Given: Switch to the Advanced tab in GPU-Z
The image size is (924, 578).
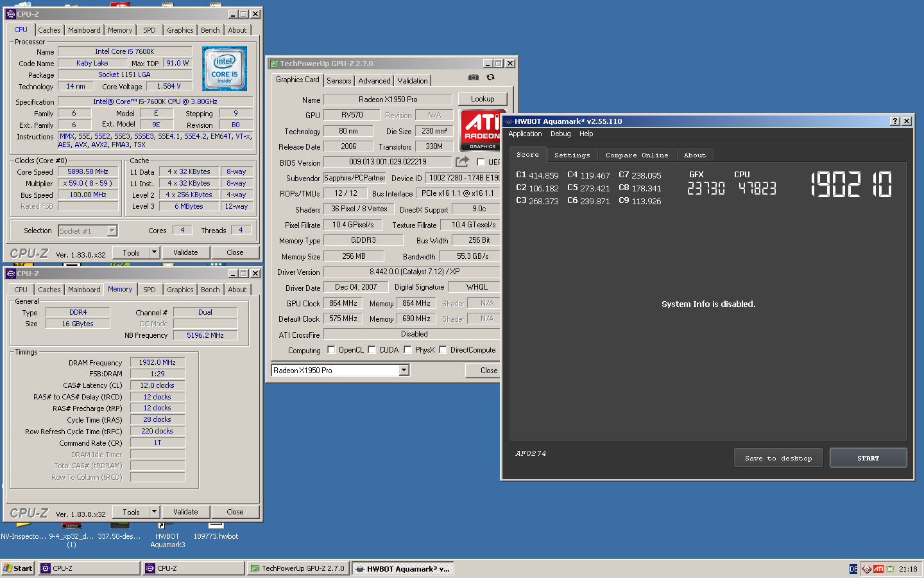Looking at the screenshot, I should (x=374, y=81).
